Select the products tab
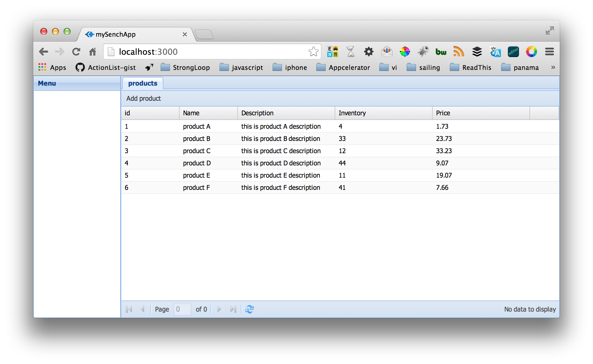593x364 pixels. [x=143, y=83]
